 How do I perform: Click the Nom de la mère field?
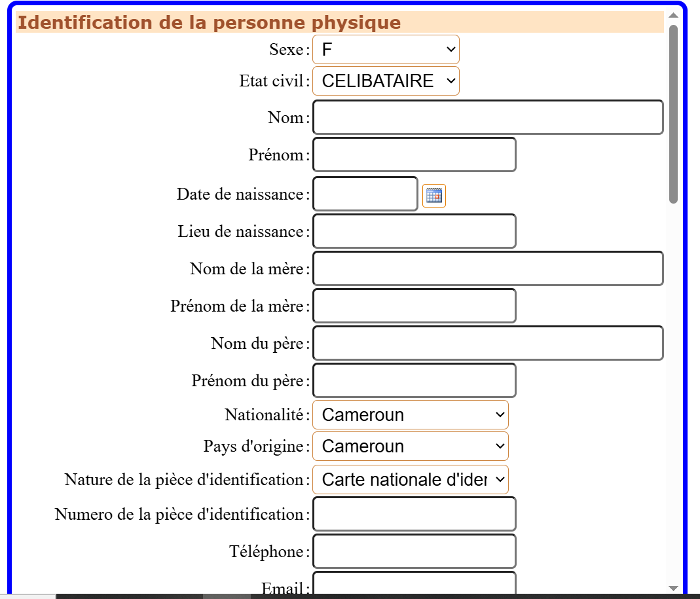click(488, 268)
